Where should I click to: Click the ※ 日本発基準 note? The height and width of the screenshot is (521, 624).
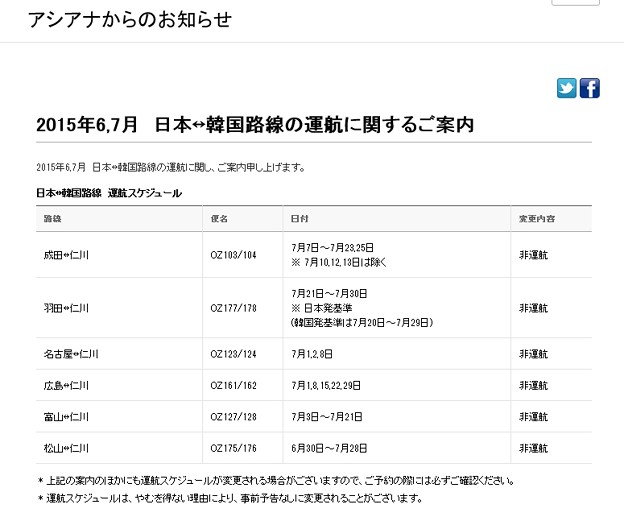click(322, 308)
